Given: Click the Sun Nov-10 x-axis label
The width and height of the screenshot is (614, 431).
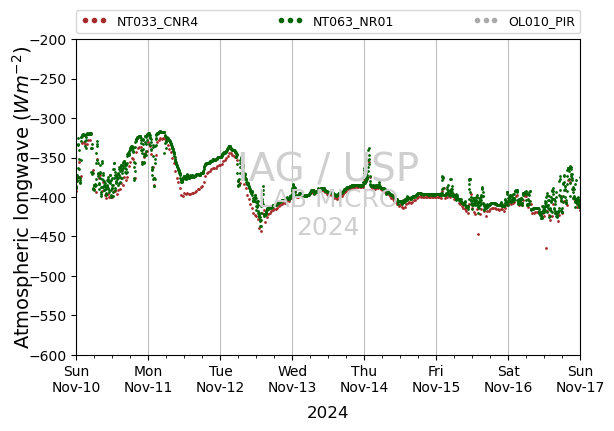Looking at the screenshot, I should pyautogui.click(x=76, y=379).
